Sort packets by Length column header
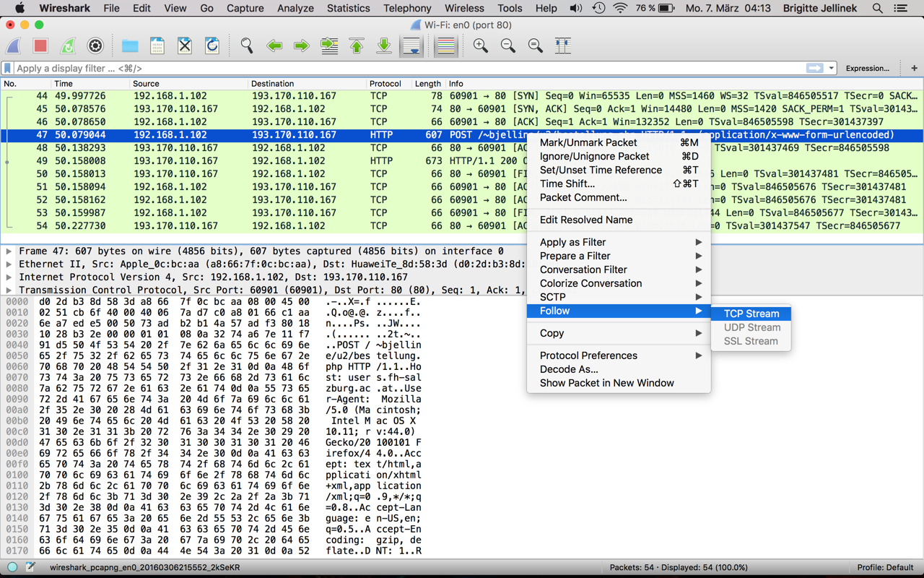 [428, 84]
